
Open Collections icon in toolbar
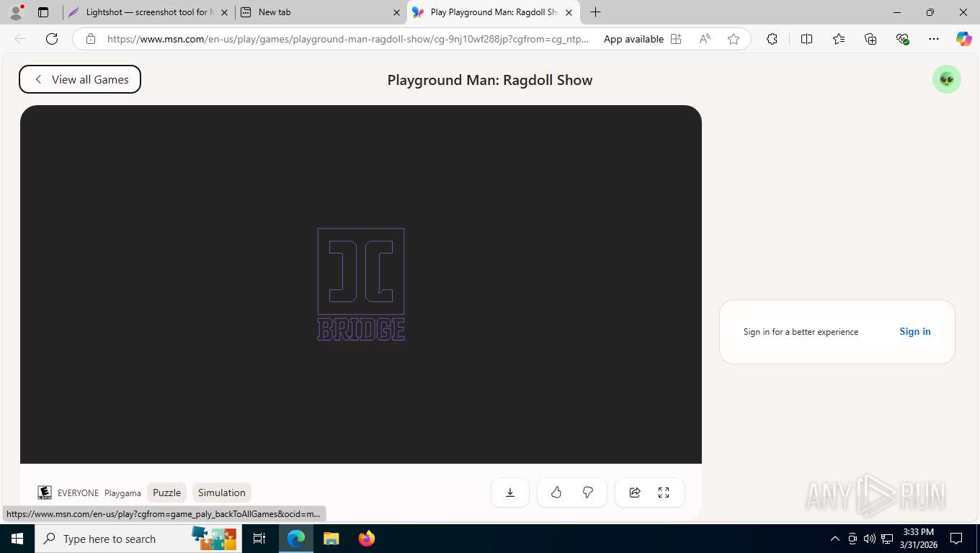870,39
